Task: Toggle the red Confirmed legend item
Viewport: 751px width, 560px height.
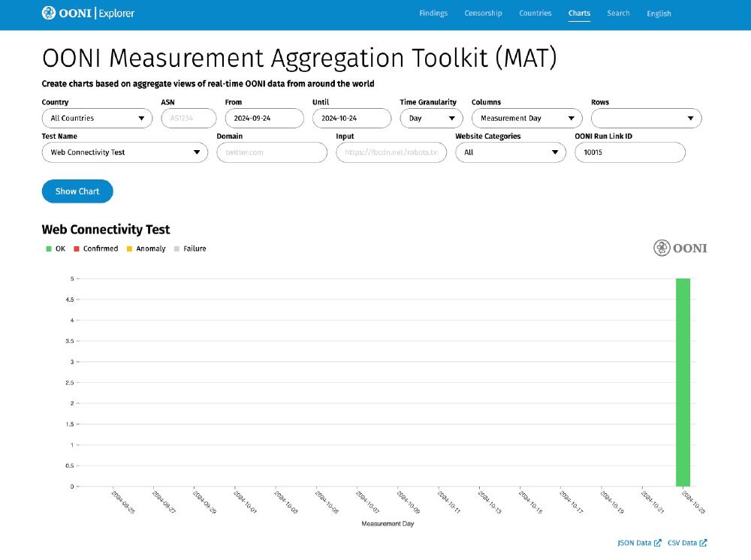Action: (x=95, y=248)
